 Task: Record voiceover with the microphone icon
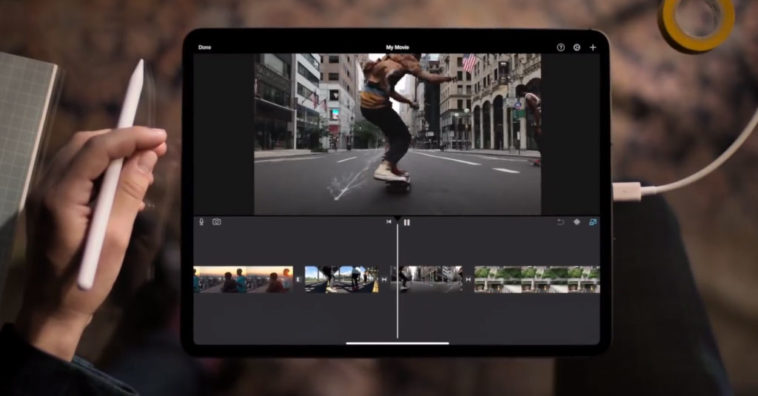pos(202,222)
